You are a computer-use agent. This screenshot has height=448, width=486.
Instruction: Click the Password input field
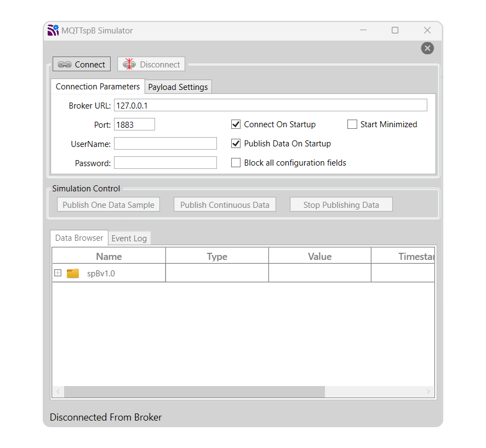(165, 163)
